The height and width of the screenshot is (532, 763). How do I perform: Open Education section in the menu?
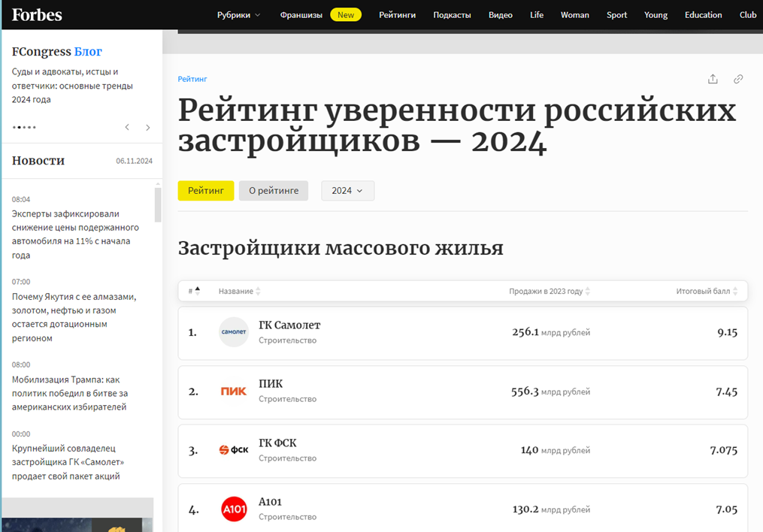click(x=703, y=15)
